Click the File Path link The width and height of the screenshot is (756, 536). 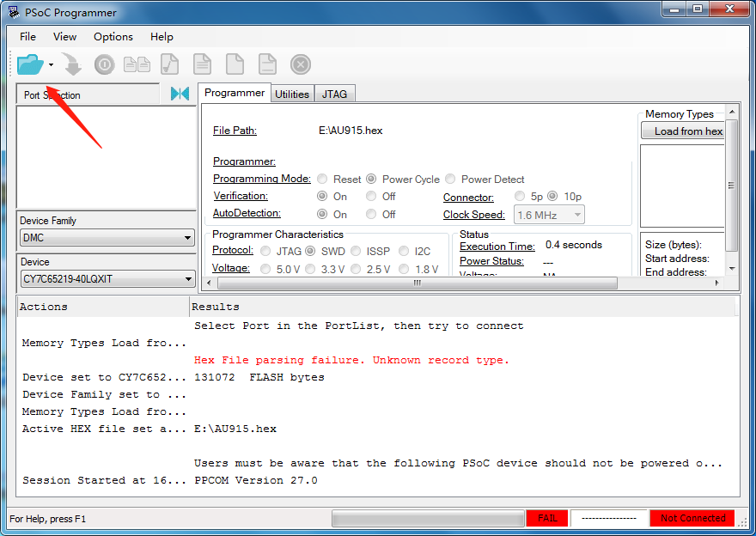(235, 131)
